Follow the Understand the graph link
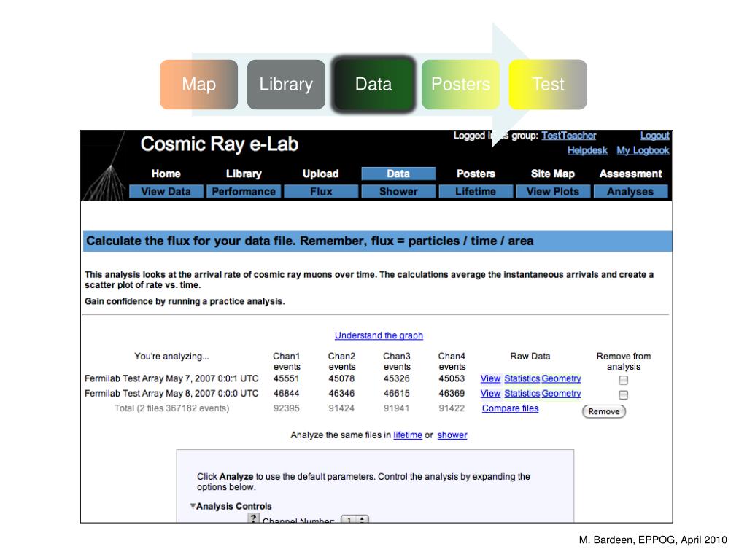This screenshot has height=560, width=747. click(x=379, y=335)
